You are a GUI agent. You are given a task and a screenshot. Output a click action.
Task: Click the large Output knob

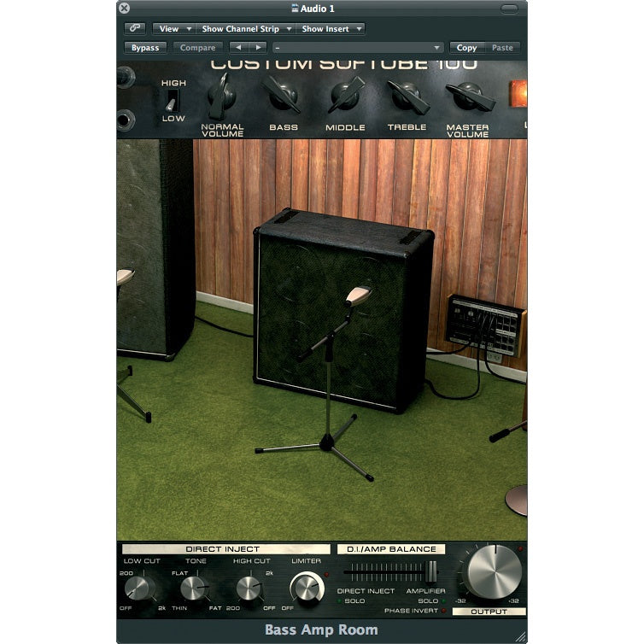click(x=494, y=572)
